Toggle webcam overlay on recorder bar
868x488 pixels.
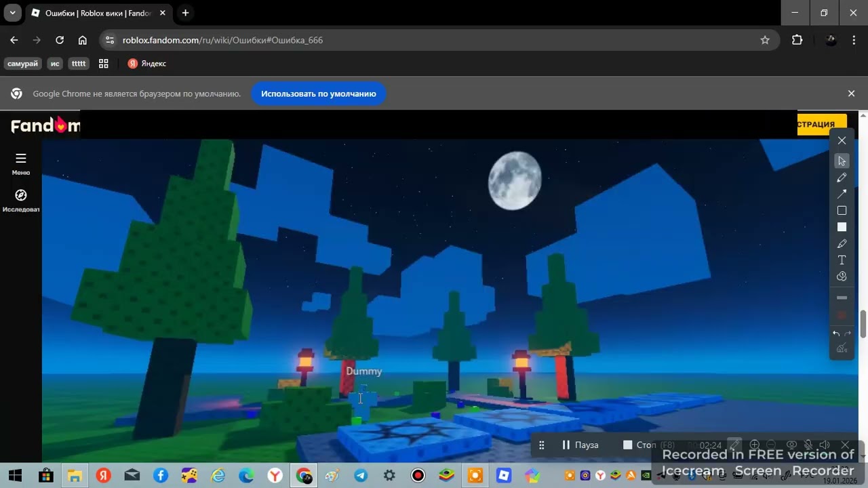click(x=791, y=445)
